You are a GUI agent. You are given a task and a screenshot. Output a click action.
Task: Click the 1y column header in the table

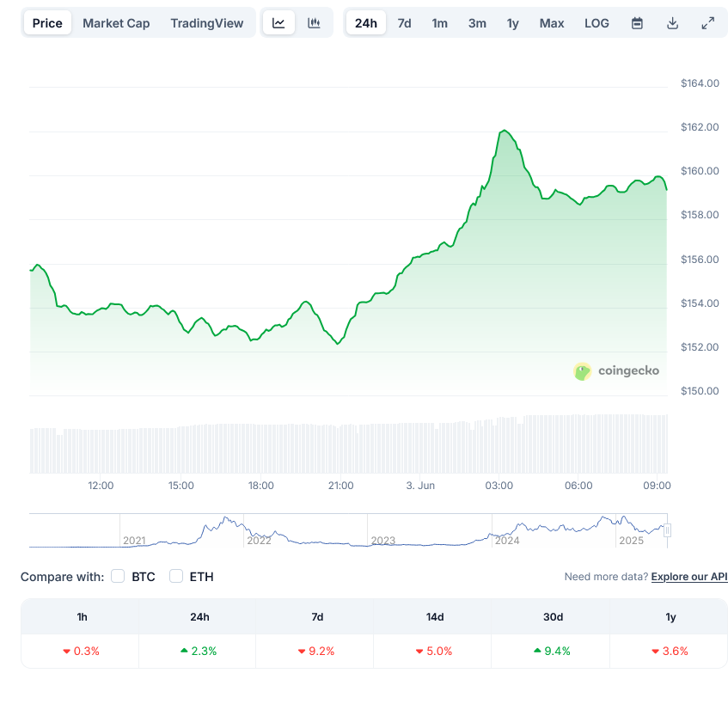[x=670, y=616]
